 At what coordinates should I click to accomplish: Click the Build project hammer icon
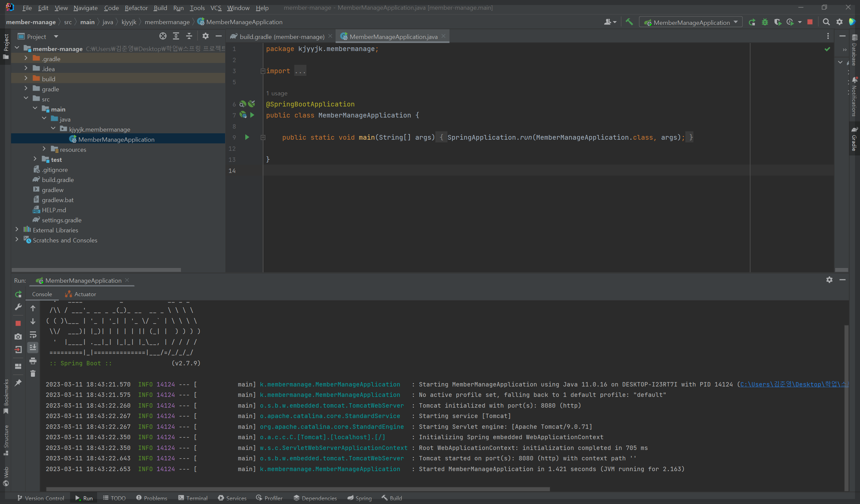[x=629, y=22]
